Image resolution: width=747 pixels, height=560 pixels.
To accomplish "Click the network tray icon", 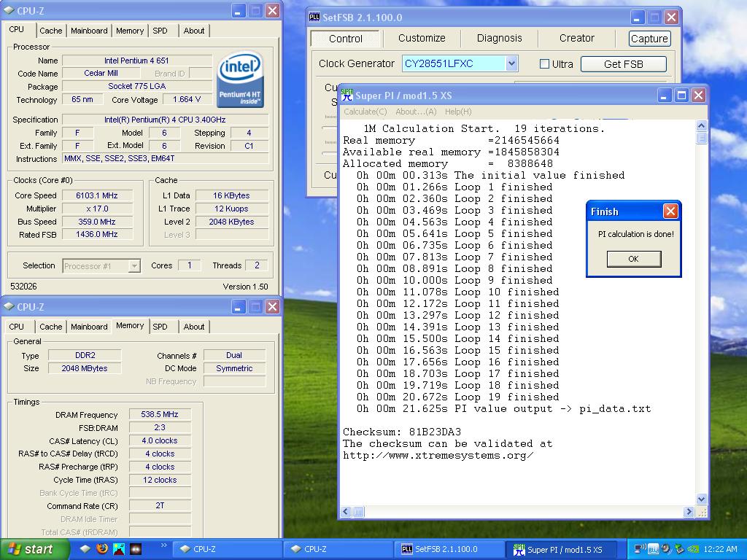I will [x=640, y=549].
